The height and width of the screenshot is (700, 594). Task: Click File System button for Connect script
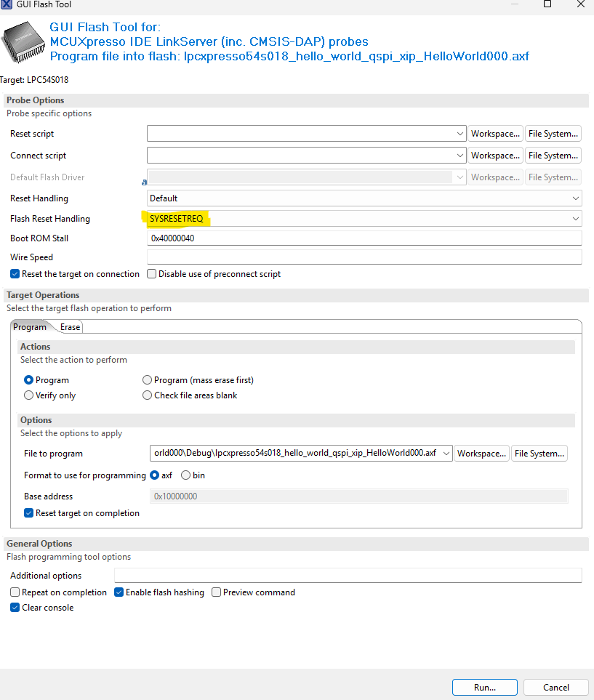[553, 156]
